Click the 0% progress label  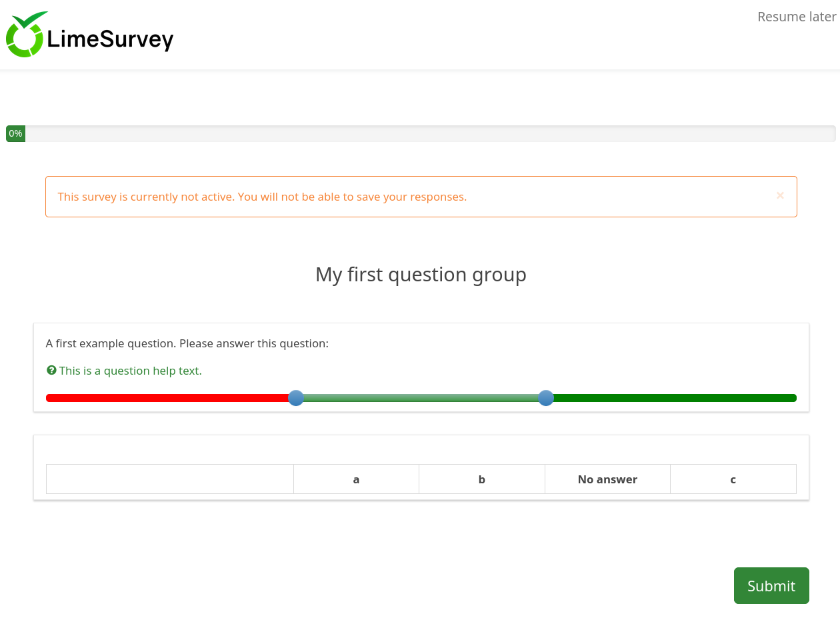(x=15, y=133)
